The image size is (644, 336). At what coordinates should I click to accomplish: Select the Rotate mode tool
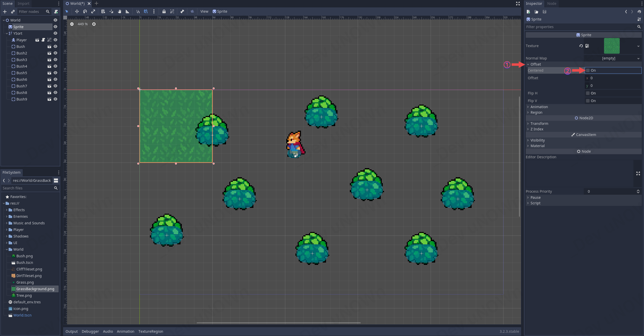point(85,11)
